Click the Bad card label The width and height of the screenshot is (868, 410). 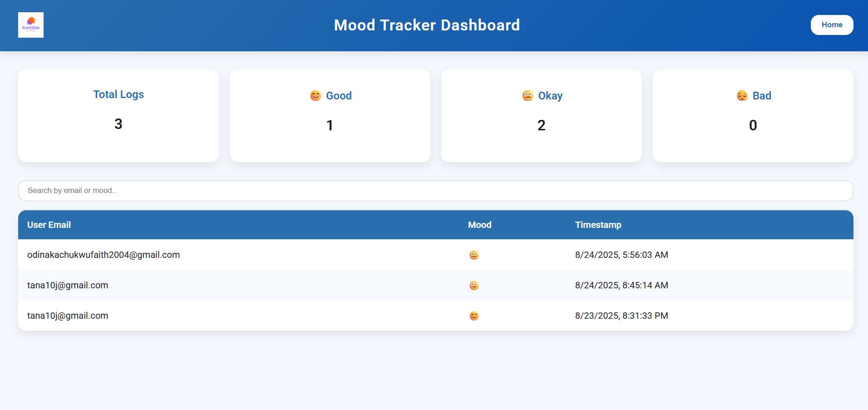(762, 96)
